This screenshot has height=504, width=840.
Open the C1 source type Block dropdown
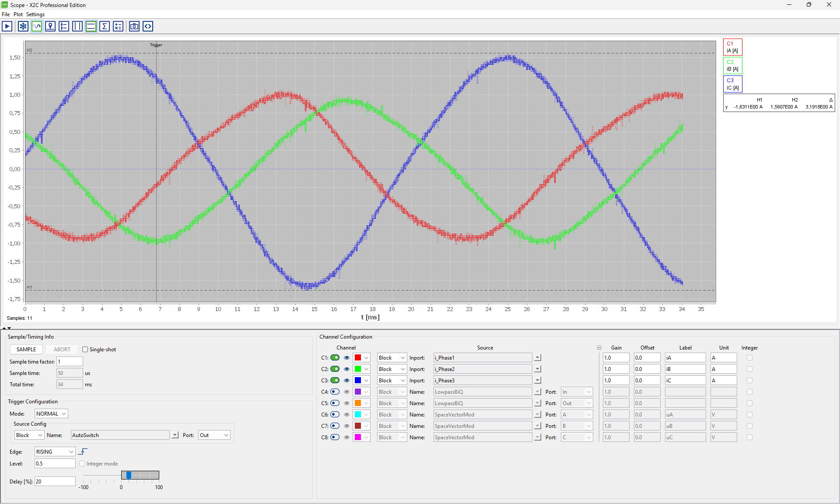pyautogui.click(x=392, y=358)
